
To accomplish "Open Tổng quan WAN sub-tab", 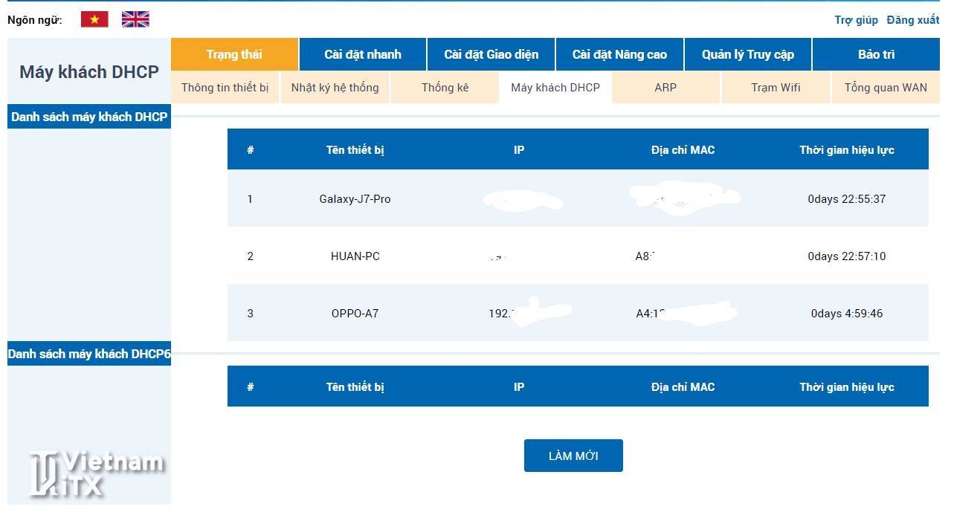I will (885, 87).
